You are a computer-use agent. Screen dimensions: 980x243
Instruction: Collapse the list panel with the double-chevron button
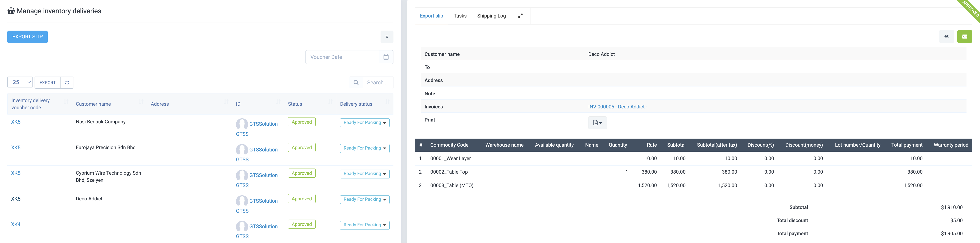click(386, 37)
